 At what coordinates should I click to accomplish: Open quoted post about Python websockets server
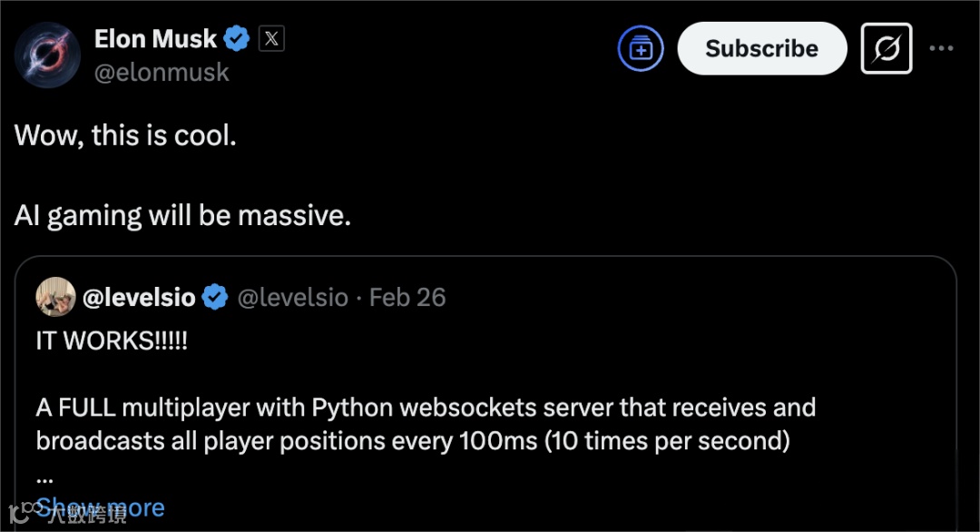tap(426, 423)
